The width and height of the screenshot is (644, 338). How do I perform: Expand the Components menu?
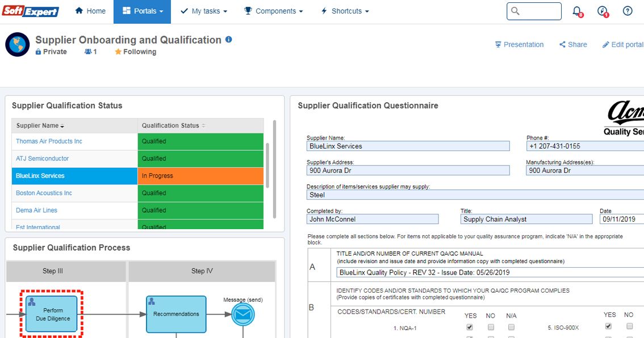pyautogui.click(x=273, y=11)
